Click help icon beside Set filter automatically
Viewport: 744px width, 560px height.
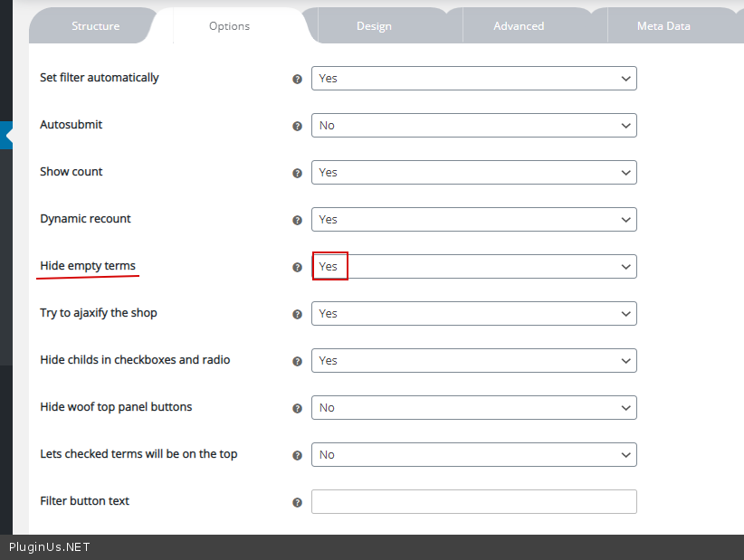click(297, 79)
